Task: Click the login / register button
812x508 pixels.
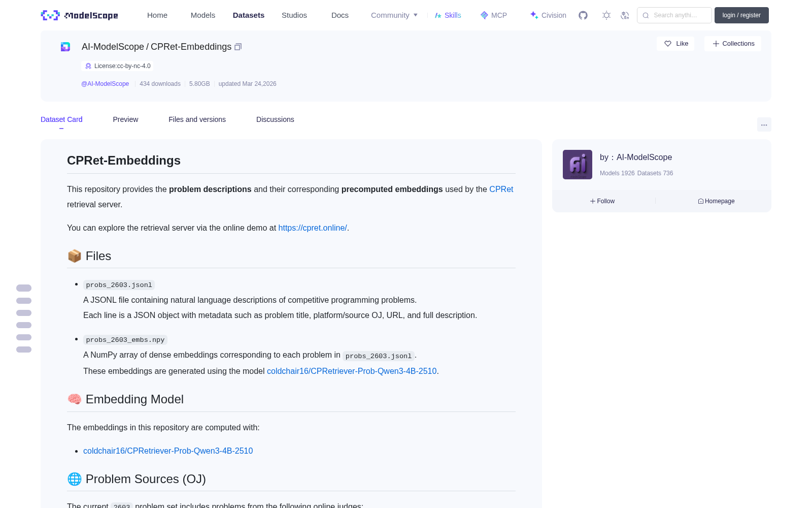Action: click(741, 15)
